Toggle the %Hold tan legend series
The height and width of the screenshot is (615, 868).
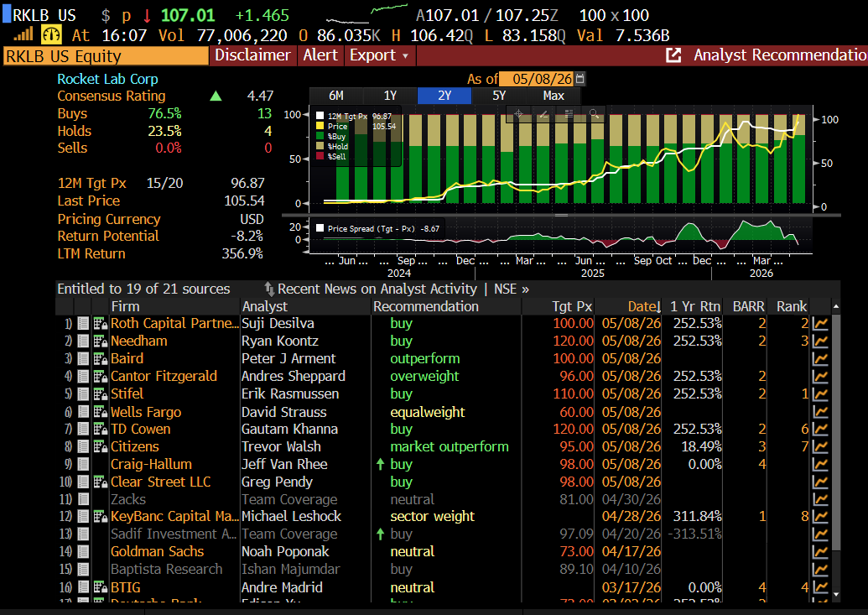pyautogui.click(x=320, y=146)
